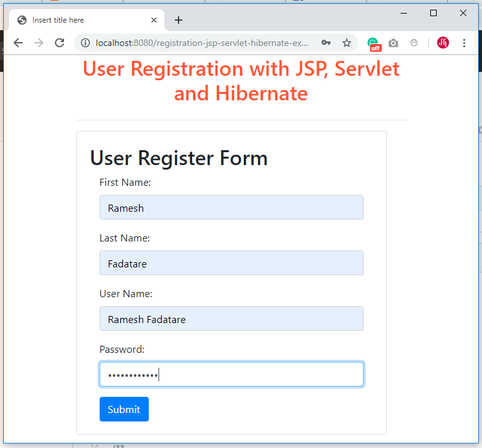Submit the registration form
Screen dimensions: 482x448
[x=124, y=409]
